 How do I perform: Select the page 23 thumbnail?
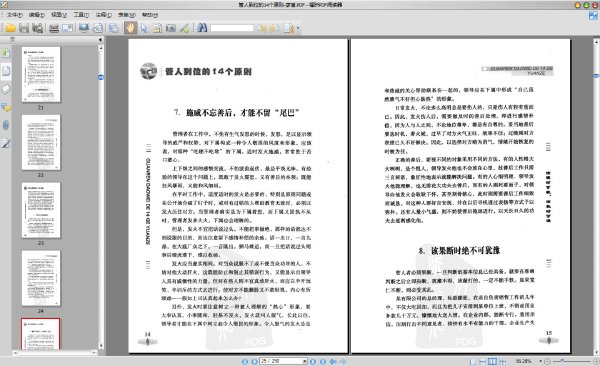41,210
